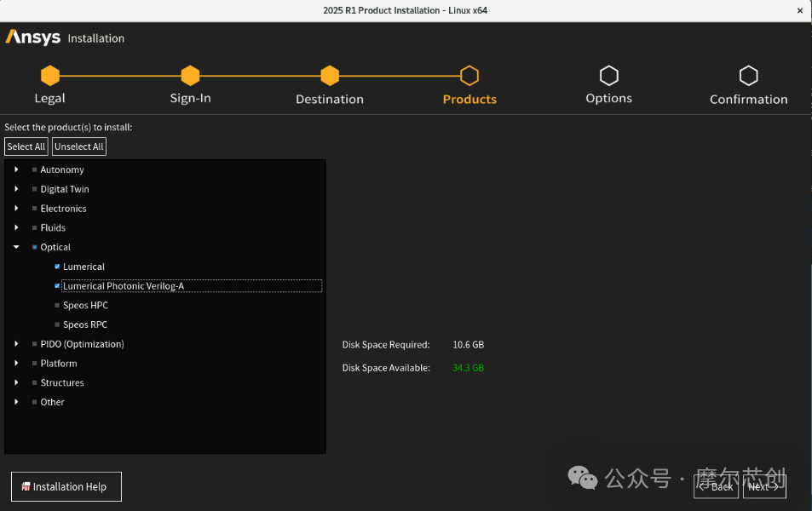The image size is (812, 511).
Task: Select the Other tree label
Action: point(52,402)
